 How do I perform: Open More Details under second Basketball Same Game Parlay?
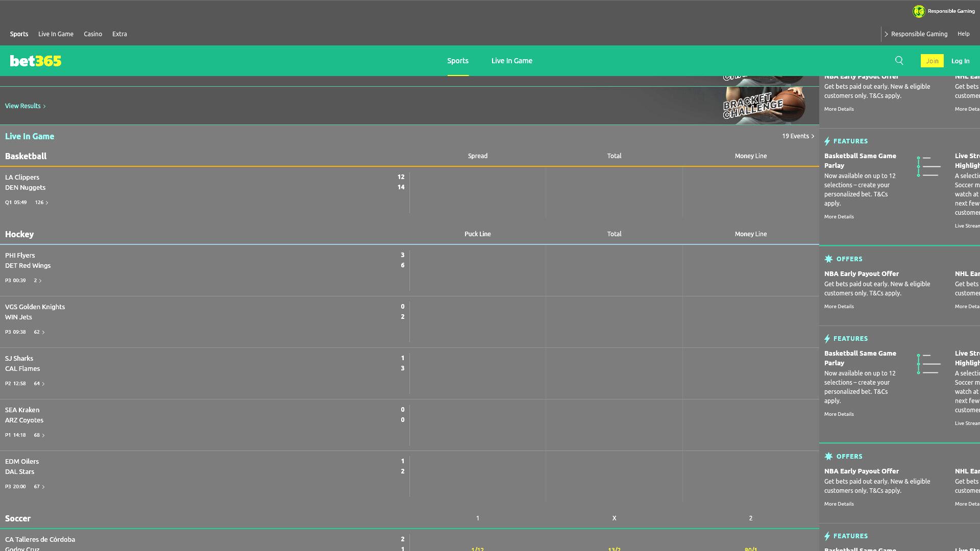coord(839,414)
